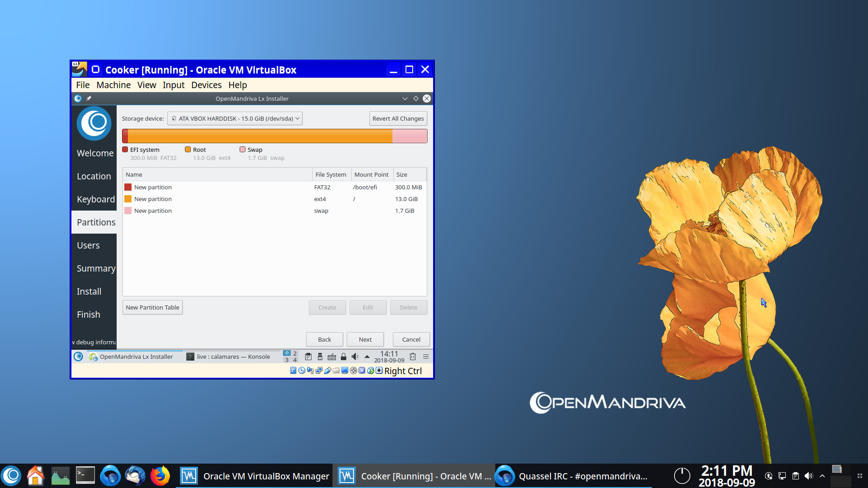Open host clipboard tray icon
Screen dimensions: 868x488
[796, 476]
